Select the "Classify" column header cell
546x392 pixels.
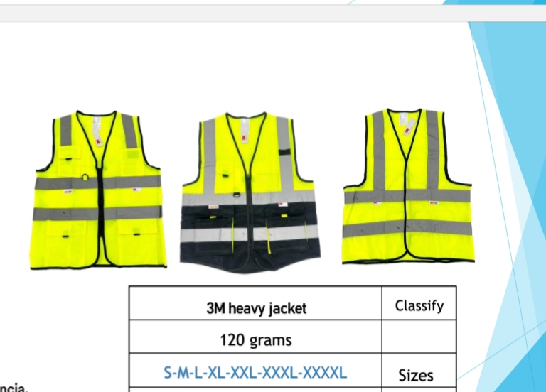click(419, 305)
